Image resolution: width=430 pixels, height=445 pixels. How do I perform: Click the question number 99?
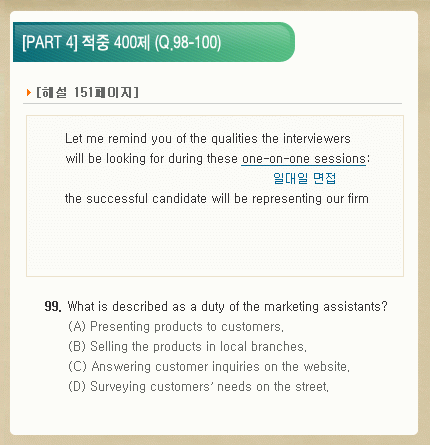(x=53, y=306)
